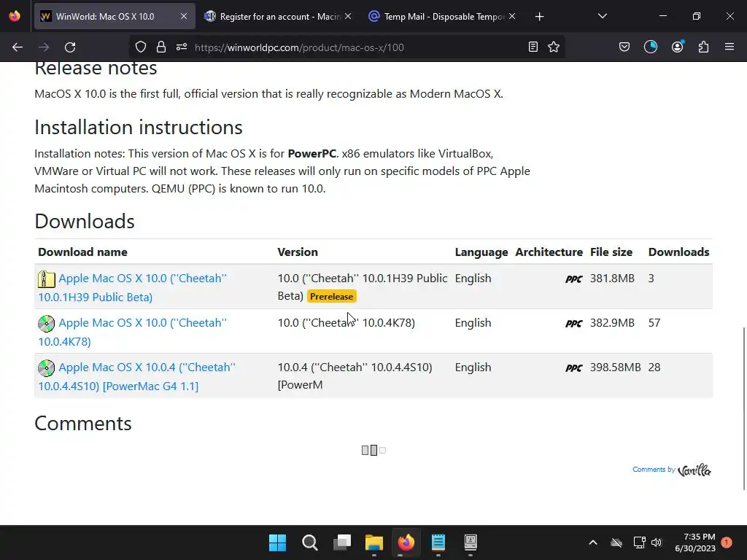This screenshot has height=560, width=747.
Task: Open tracking protection shield icon
Action: pos(141,47)
